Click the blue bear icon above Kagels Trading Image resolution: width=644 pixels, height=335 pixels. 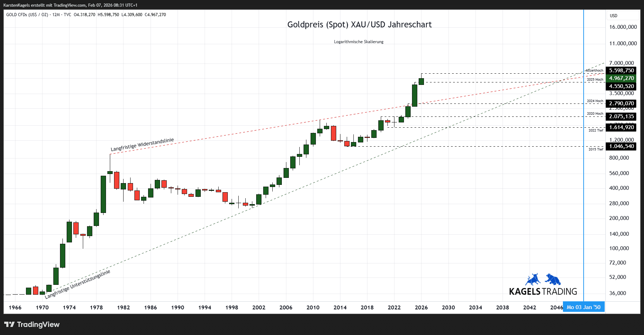coord(553,280)
